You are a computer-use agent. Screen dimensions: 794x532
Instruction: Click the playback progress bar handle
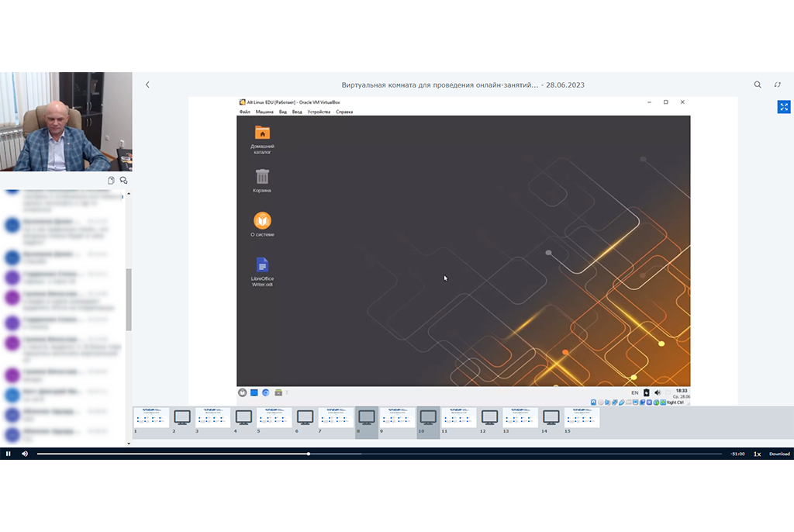pyautogui.click(x=309, y=454)
